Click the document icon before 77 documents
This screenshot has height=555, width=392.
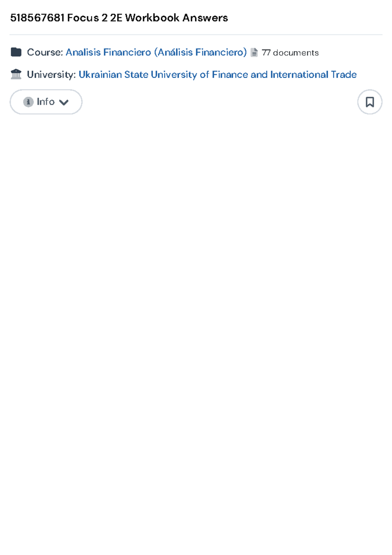[254, 52]
